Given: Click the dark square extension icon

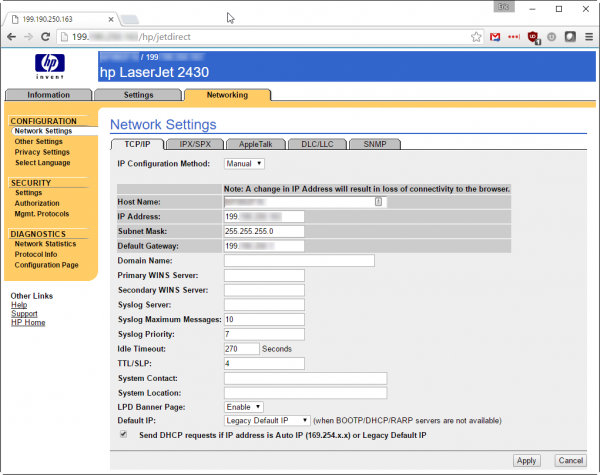Looking at the screenshot, I should click(570, 37).
